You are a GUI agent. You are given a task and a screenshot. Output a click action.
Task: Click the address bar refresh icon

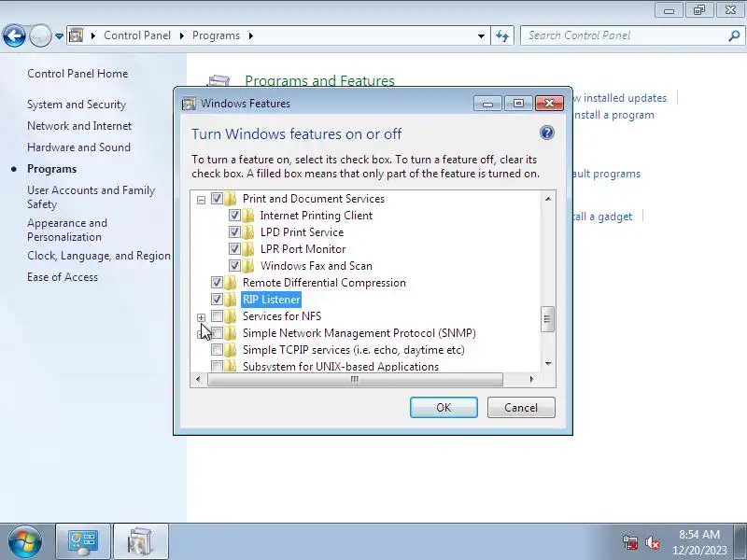pyautogui.click(x=502, y=35)
